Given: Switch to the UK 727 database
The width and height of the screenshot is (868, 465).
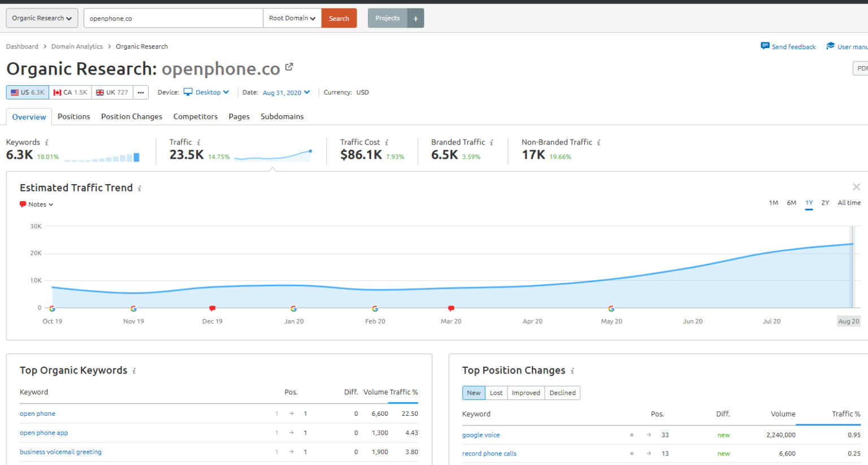Looking at the screenshot, I should (x=112, y=92).
